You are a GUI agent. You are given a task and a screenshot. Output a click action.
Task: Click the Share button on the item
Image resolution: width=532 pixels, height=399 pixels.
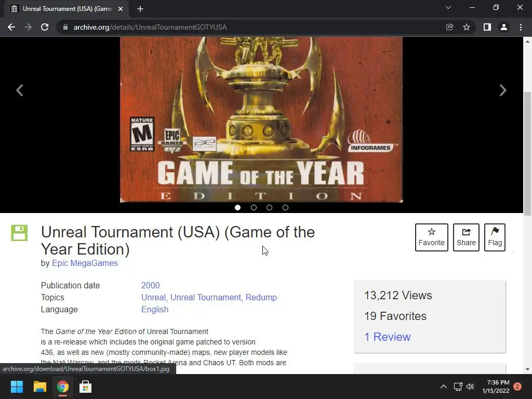[466, 237]
